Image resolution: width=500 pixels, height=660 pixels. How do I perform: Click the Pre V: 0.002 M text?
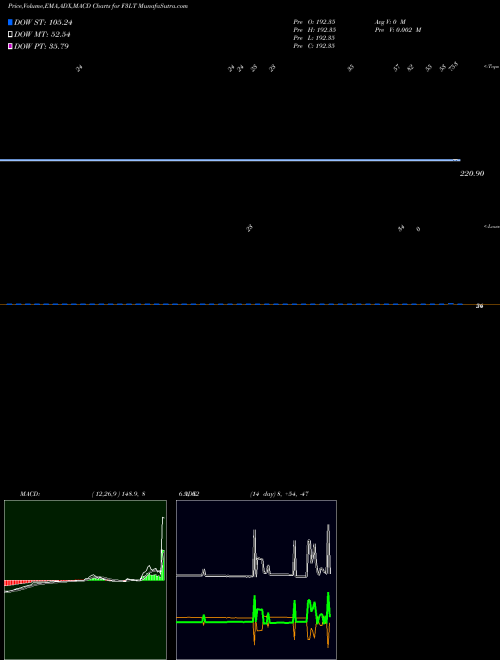pos(398,30)
